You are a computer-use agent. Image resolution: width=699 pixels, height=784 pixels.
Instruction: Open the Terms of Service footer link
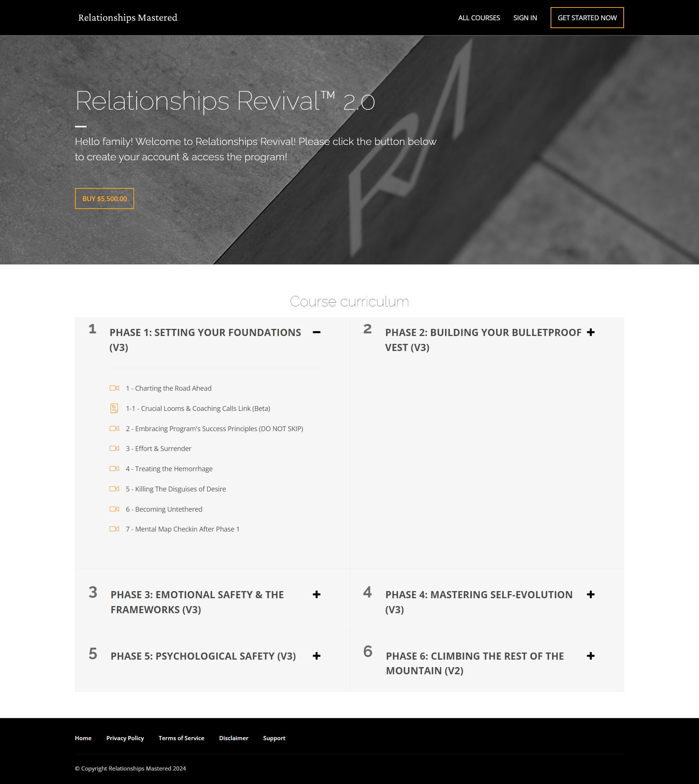click(x=181, y=738)
